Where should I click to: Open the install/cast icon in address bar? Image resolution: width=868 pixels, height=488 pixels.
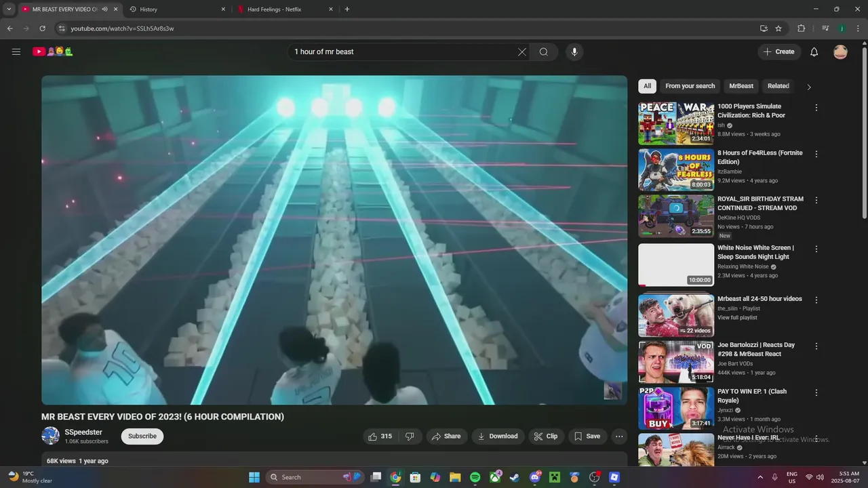[764, 28]
